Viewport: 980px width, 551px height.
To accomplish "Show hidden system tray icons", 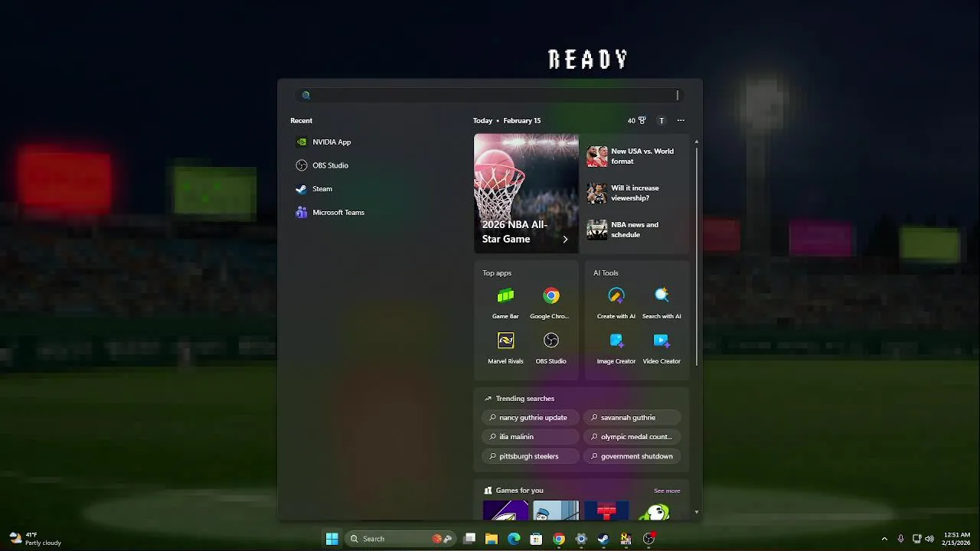I will point(884,539).
